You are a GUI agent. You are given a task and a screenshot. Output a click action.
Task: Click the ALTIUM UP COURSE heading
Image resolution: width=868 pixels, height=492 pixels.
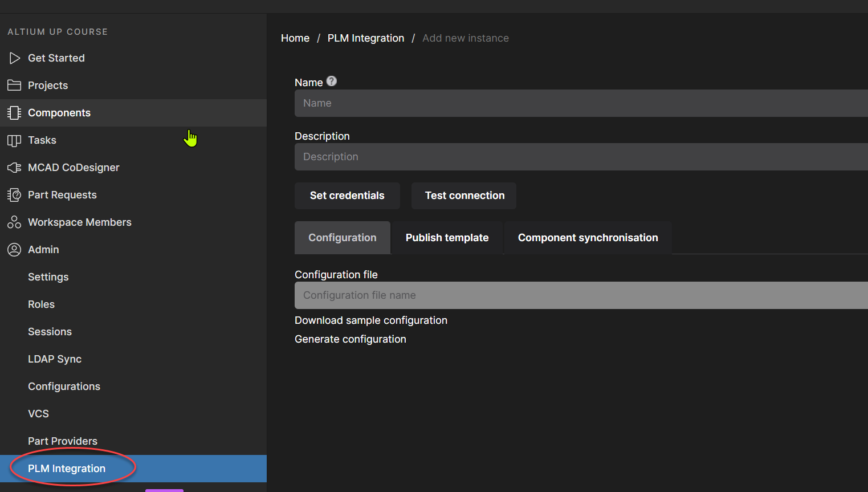[x=58, y=32]
